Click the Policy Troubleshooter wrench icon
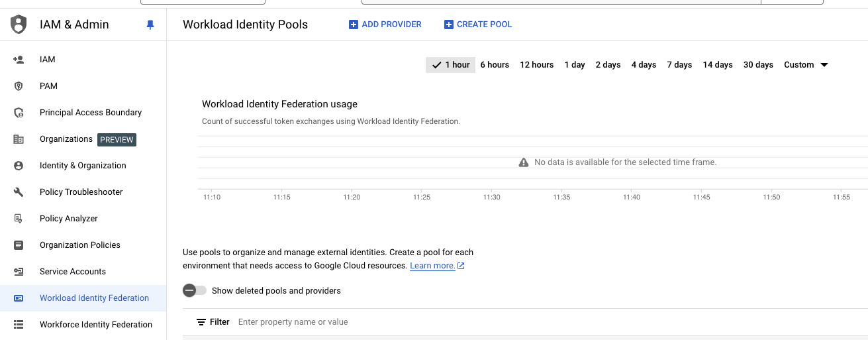868x340 pixels. pyautogui.click(x=19, y=192)
